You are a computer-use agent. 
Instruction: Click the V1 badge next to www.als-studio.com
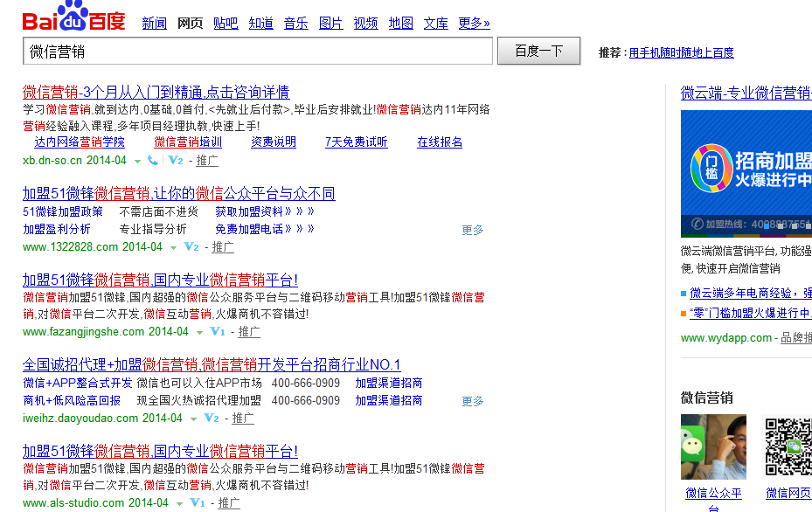click(x=198, y=502)
